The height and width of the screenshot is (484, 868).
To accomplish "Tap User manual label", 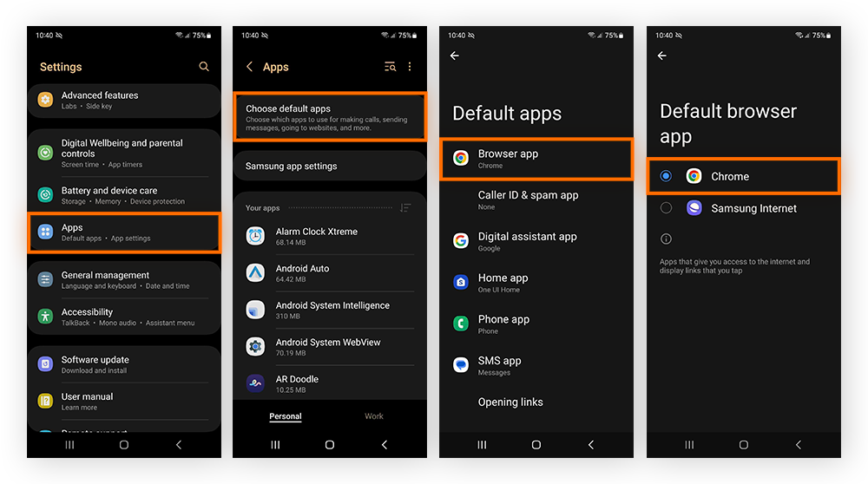I will tap(87, 396).
